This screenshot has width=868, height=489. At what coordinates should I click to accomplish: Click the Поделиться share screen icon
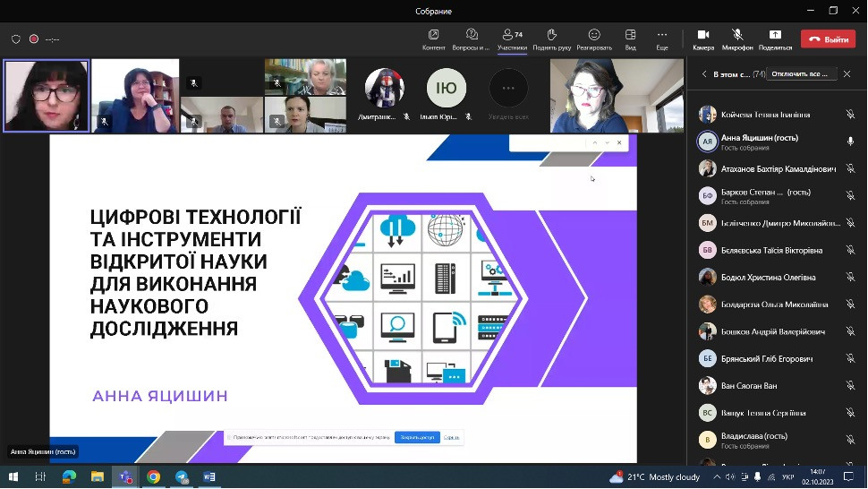pos(775,39)
